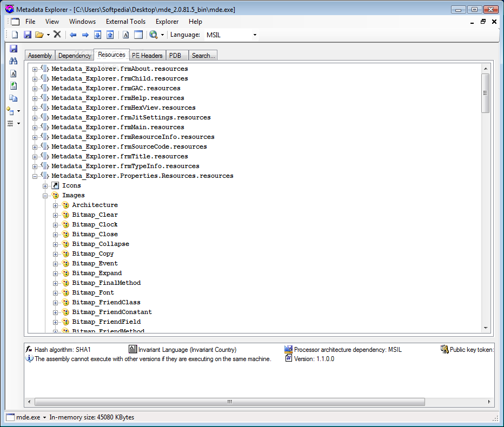Screen dimensions: 504x427
Task: Expand the frmAbout.resources node
Action: click(x=35, y=69)
